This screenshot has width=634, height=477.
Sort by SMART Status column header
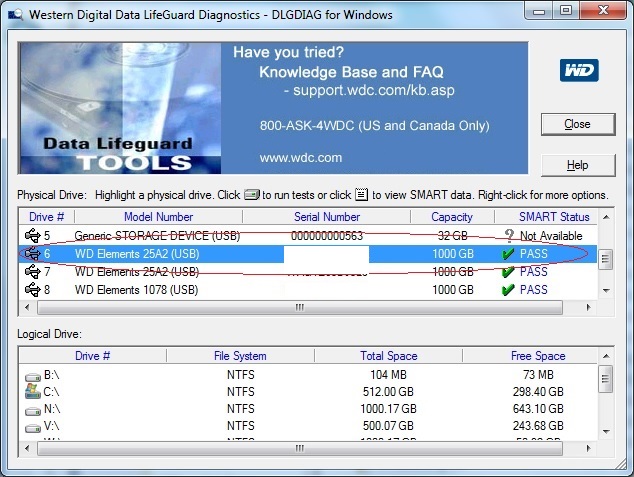(x=546, y=217)
